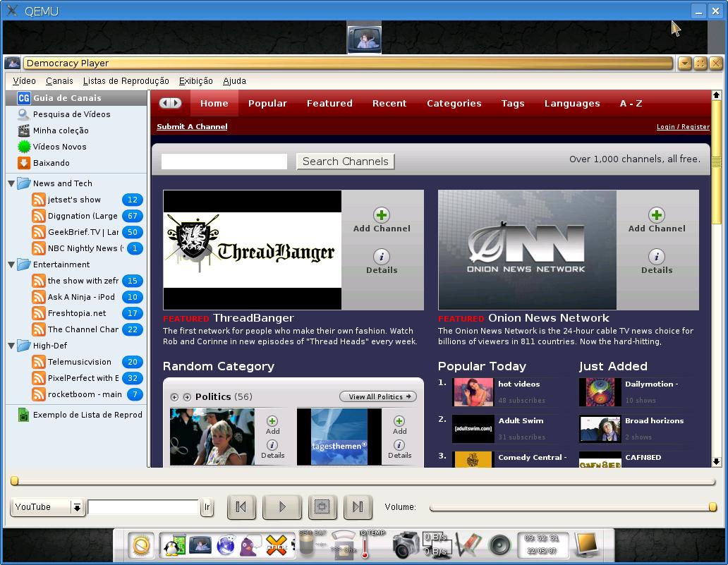Add the tagesthemen politics channel
728x565 pixels.
coord(399,425)
